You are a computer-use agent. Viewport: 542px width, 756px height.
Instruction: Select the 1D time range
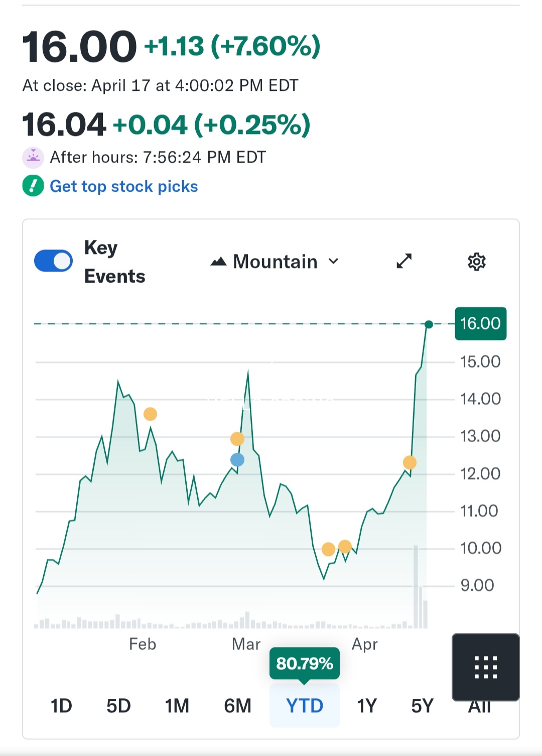tap(61, 706)
